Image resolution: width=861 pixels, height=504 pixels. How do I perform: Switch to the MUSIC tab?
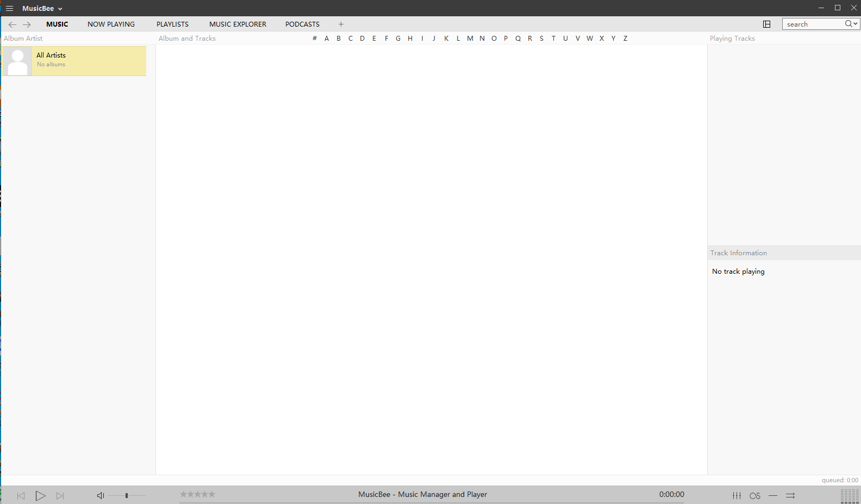point(57,24)
